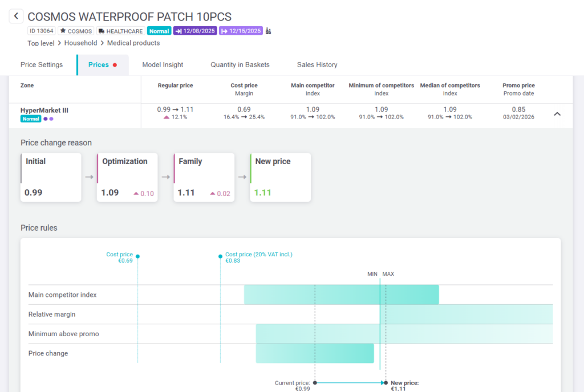
Task: Select the Family price change card
Action: (204, 177)
